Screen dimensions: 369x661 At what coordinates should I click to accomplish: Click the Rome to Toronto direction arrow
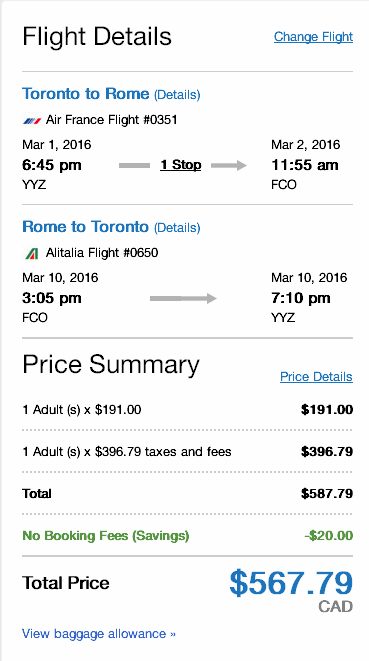(x=183, y=298)
